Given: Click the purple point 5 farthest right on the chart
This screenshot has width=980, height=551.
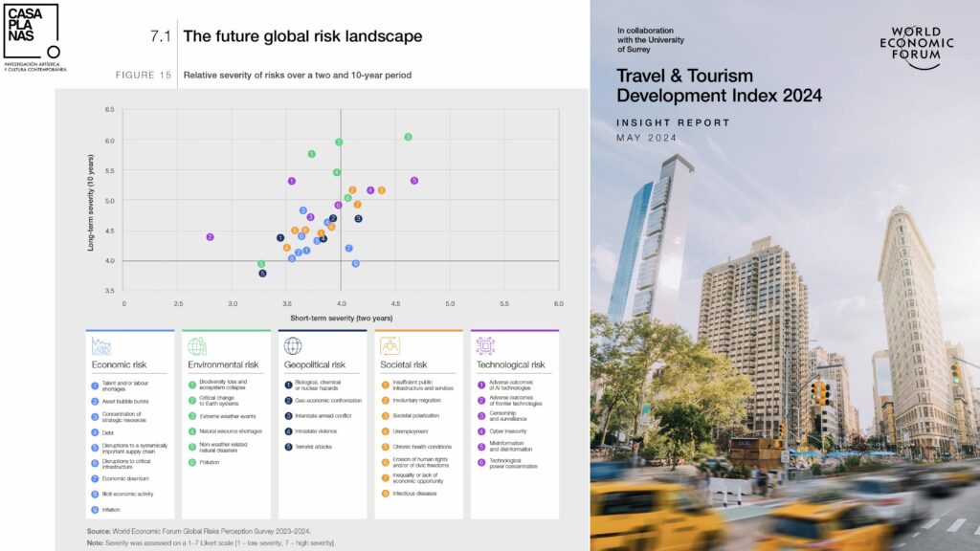Looking at the screenshot, I should (x=414, y=181).
